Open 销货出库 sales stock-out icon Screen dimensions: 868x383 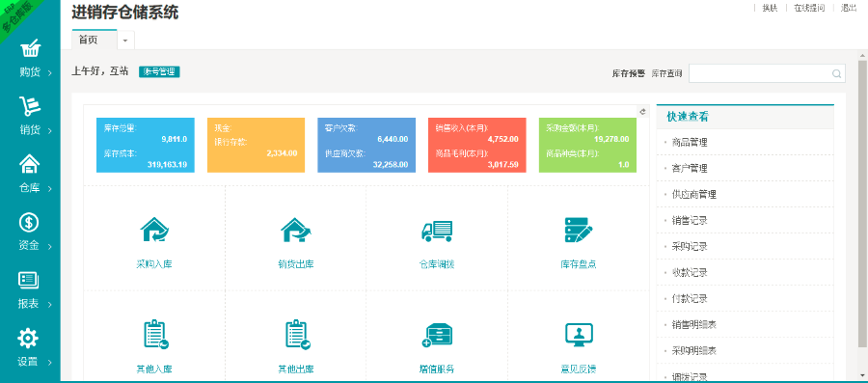pyautogui.click(x=296, y=230)
